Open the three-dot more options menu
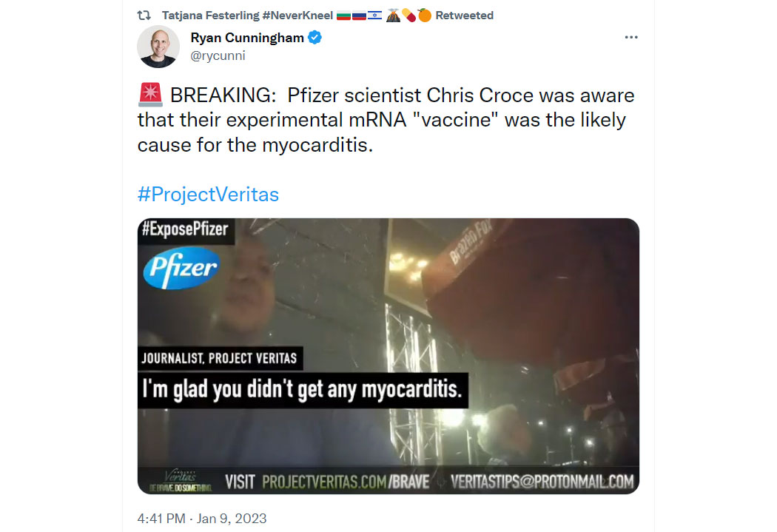The width and height of the screenshot is (777, 532). click(x=630, y=38)
